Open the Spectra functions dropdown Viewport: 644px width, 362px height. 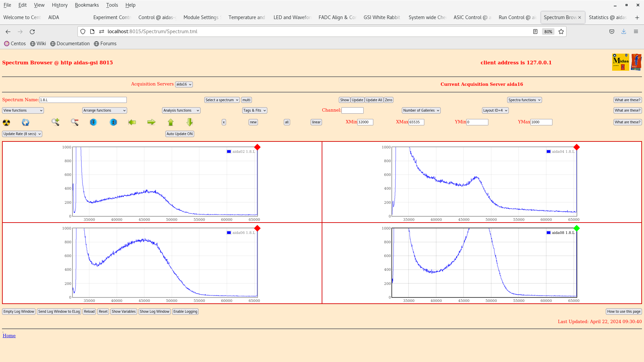coord(525,100)
